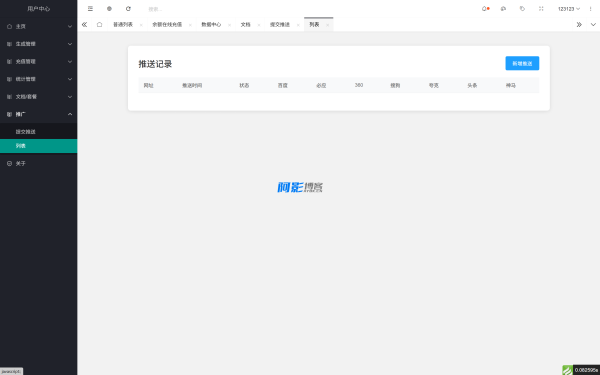Switch to the 普通列表 tab
Screen dimensions: 600x375
123,24
